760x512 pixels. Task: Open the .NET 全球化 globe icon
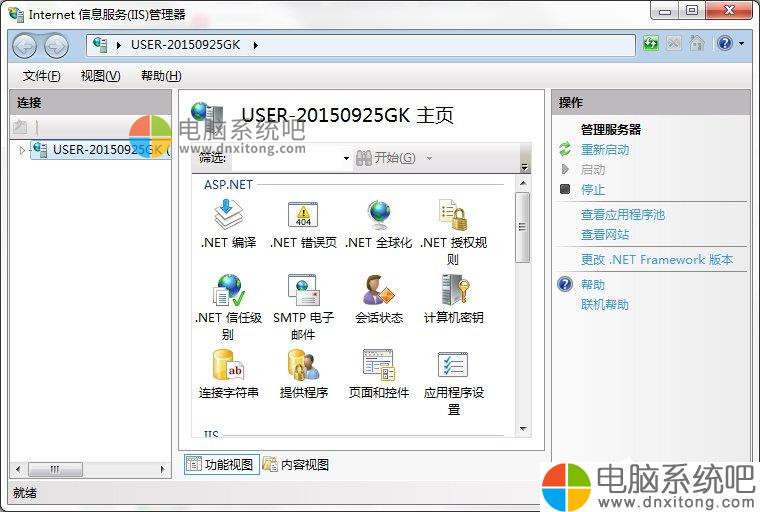(x=379, y=215)
